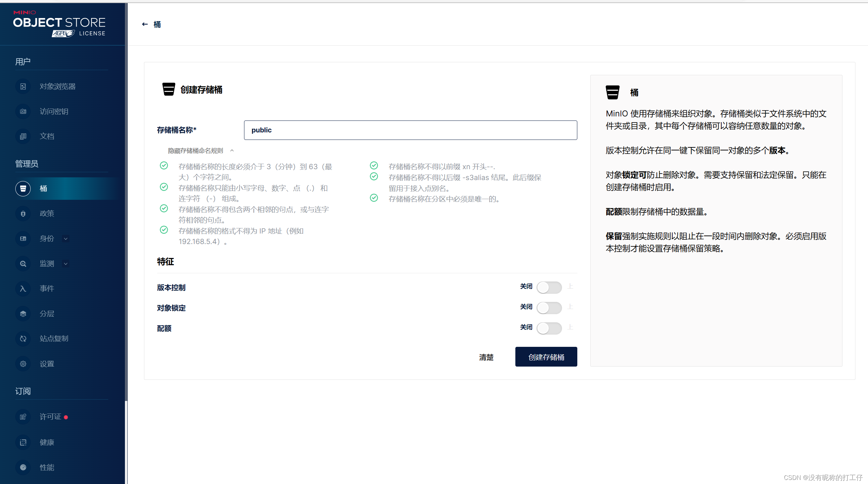
Task: Click the Policies (政策) lock icon
Action: 23,213
